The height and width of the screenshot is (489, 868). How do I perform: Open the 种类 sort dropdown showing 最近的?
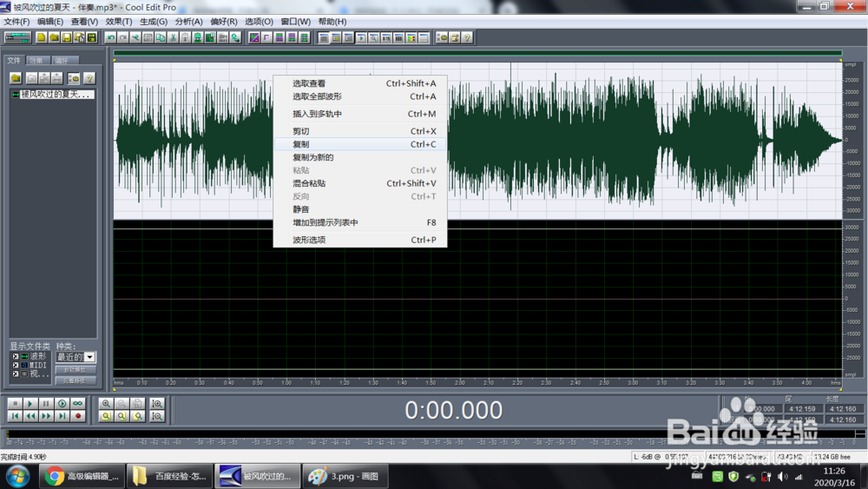point(76,357)
